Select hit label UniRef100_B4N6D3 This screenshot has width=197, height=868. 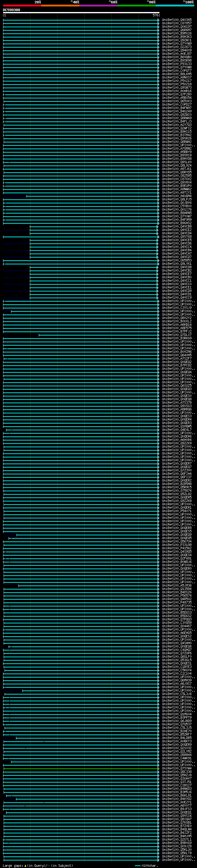pyautogui.click(x=177, y=789)
